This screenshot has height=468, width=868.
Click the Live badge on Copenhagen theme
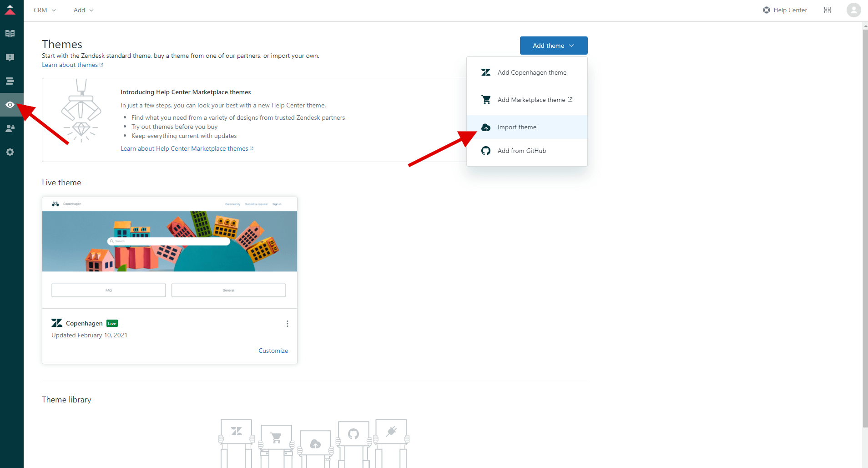click(x=112, y=323)
